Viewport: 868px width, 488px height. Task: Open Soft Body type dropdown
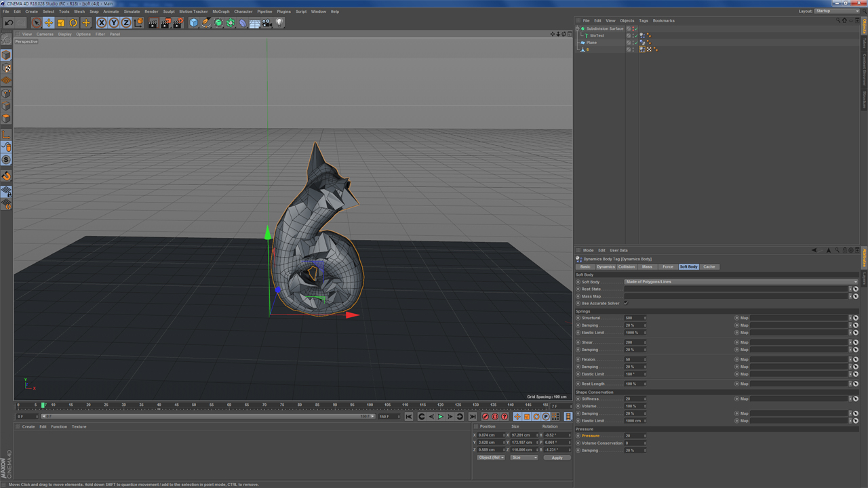741,282
